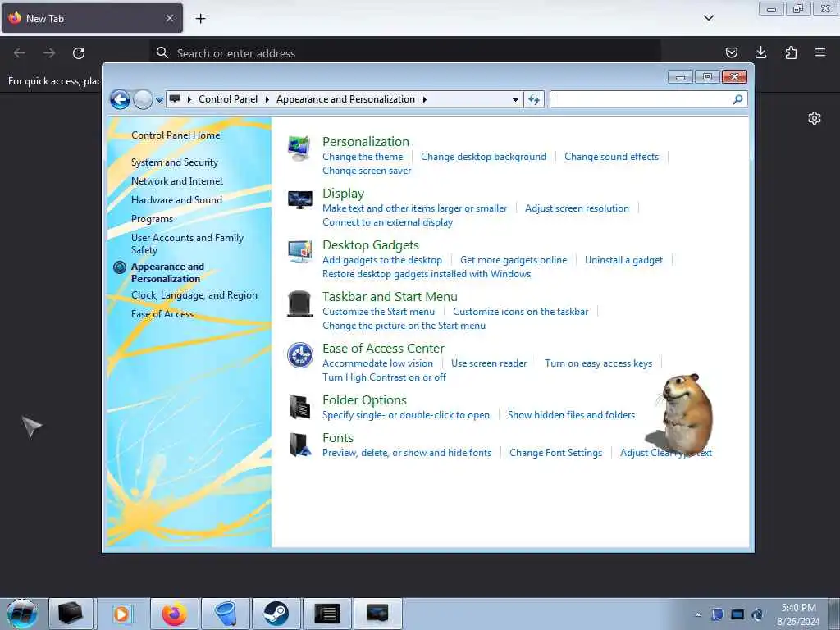Click Customize icons on the taskbar

point(521,311)
